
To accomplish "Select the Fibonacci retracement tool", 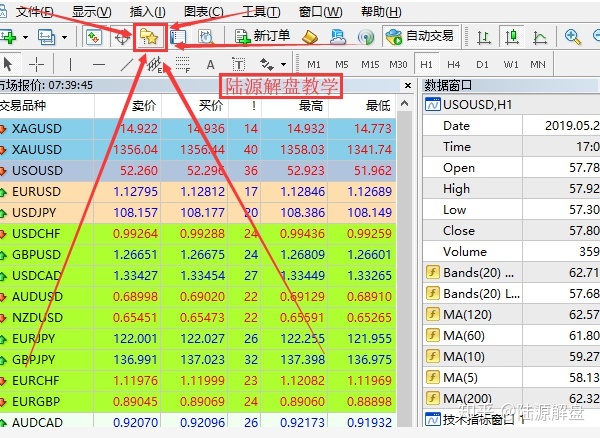I will [x=183, y=64].
